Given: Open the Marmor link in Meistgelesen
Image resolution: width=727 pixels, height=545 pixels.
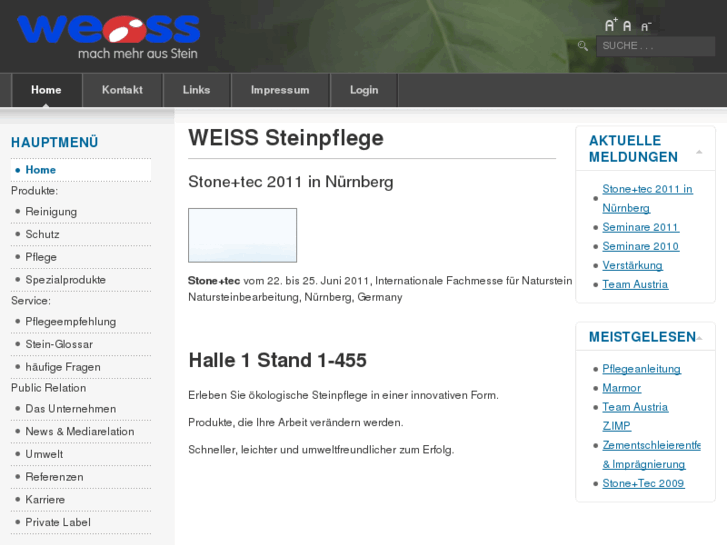Looking at the screenshot, I should point(621,388).
